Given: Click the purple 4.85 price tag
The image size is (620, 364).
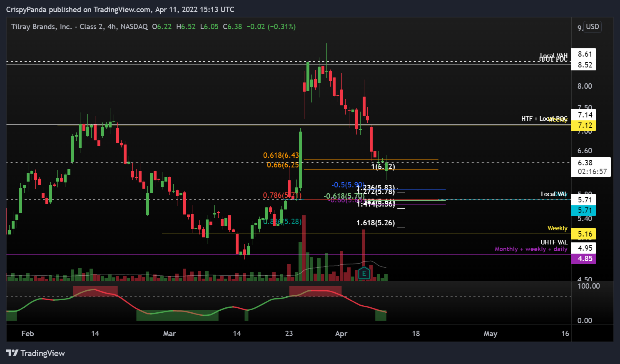Looking at the screenshot, I should point(584,259).
